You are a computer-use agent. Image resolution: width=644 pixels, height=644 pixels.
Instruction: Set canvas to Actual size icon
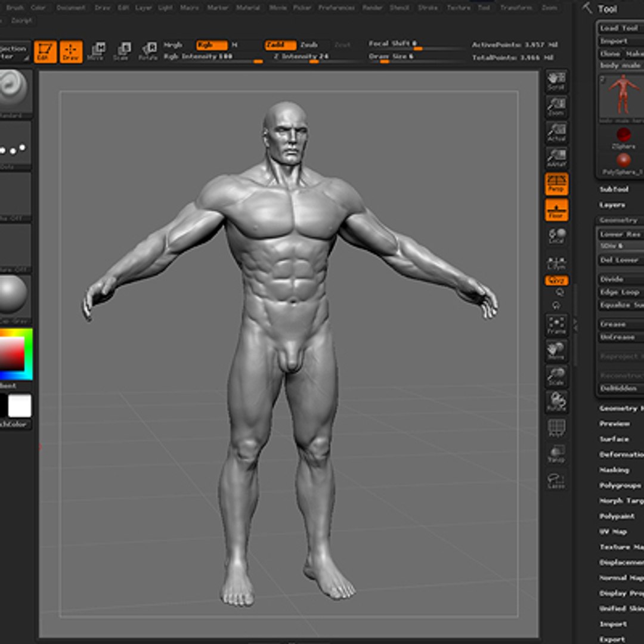pos(556,132)
